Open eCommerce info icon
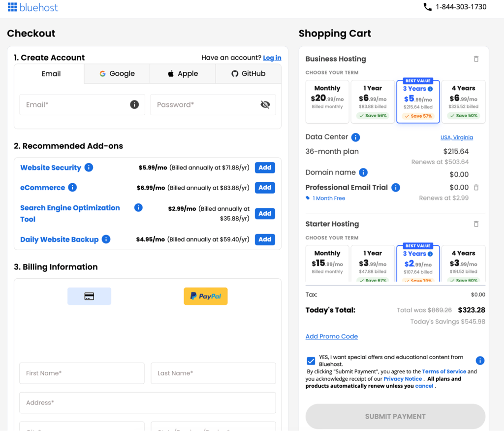This screenshot has height=431, width=504. [x=73, y=187]
